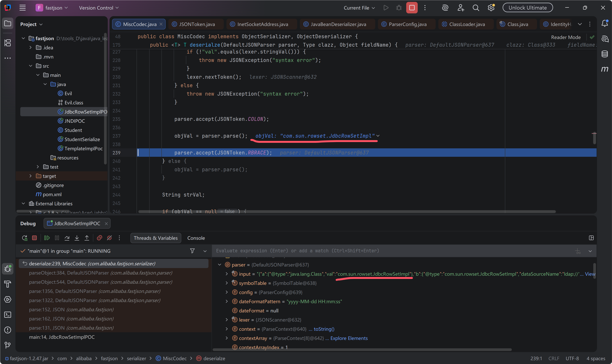
Task: Click the Run button in the title bar
Action: click(x=386, y=8)
